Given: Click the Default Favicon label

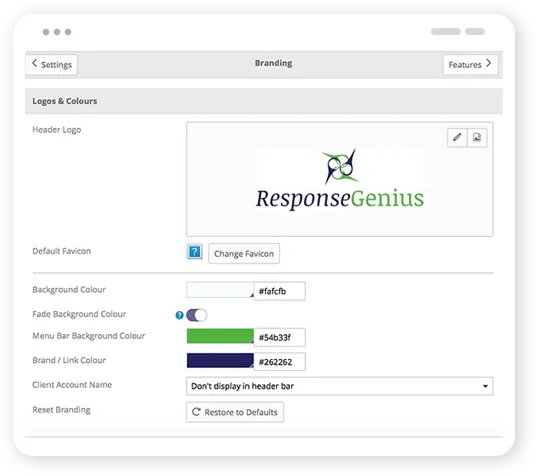Looking at the screenshot, I should click(62, 251).
